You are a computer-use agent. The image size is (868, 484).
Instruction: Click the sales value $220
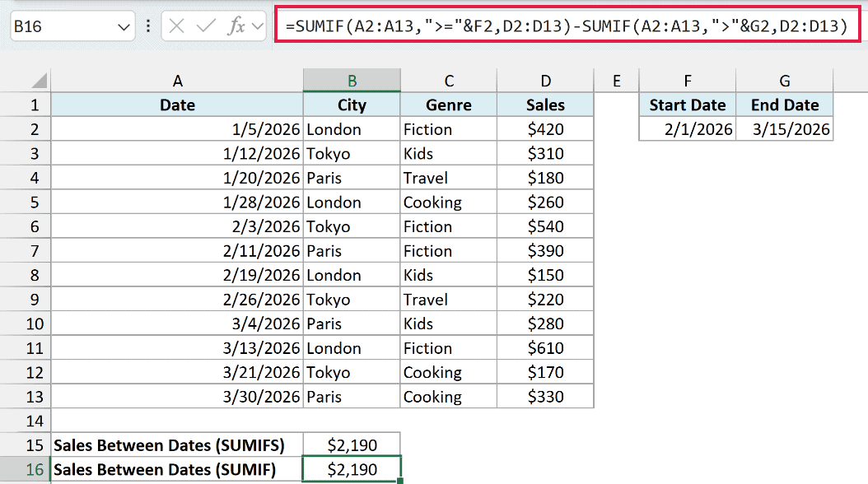click(x=546, y=300)
